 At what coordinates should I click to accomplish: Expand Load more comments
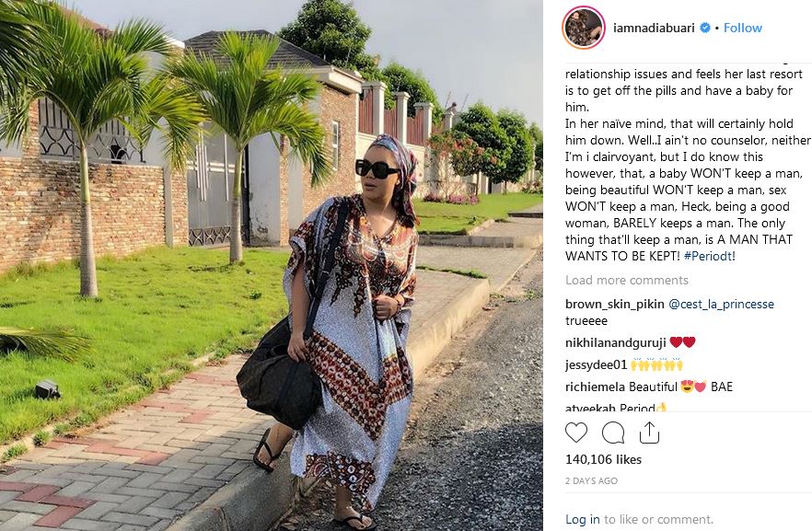point(626,280)
